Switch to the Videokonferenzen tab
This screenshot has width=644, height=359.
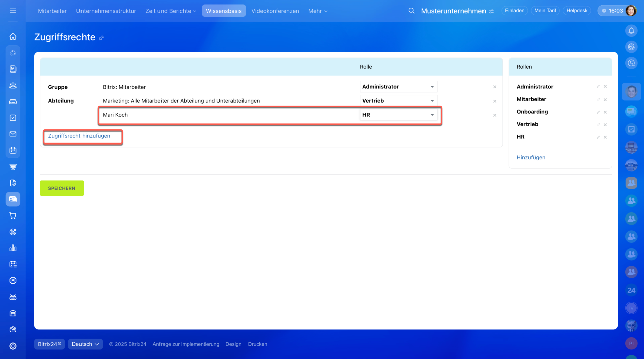pyautogui.click(x=275, y=11)
